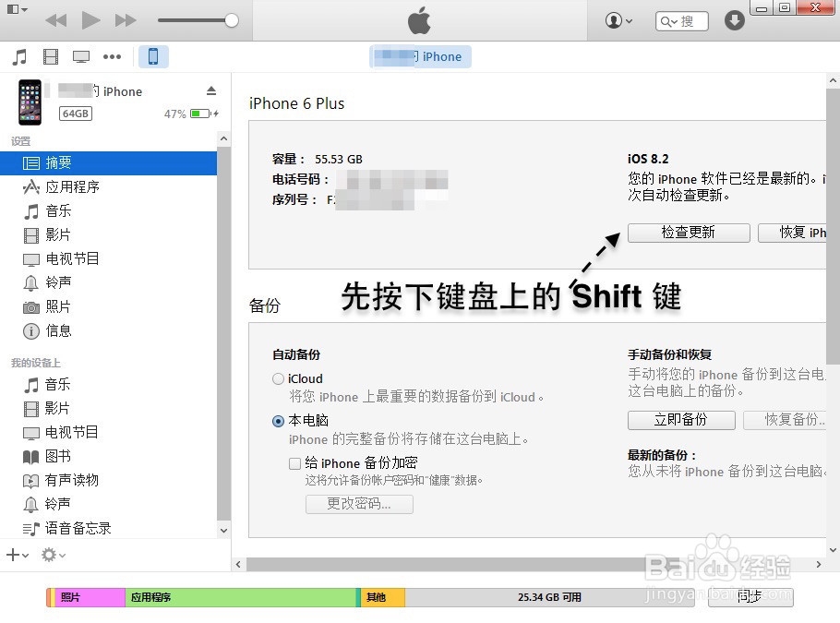The width and height of the screenshot is (840, 623).
Task: Switch to the Music library icon
Action: click(x=19, y=56)
